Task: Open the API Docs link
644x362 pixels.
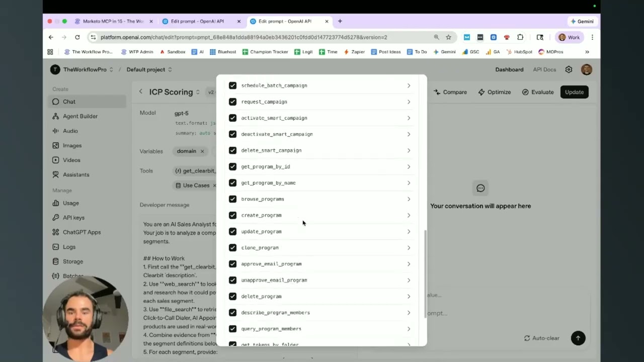Action: click(544, 69)
